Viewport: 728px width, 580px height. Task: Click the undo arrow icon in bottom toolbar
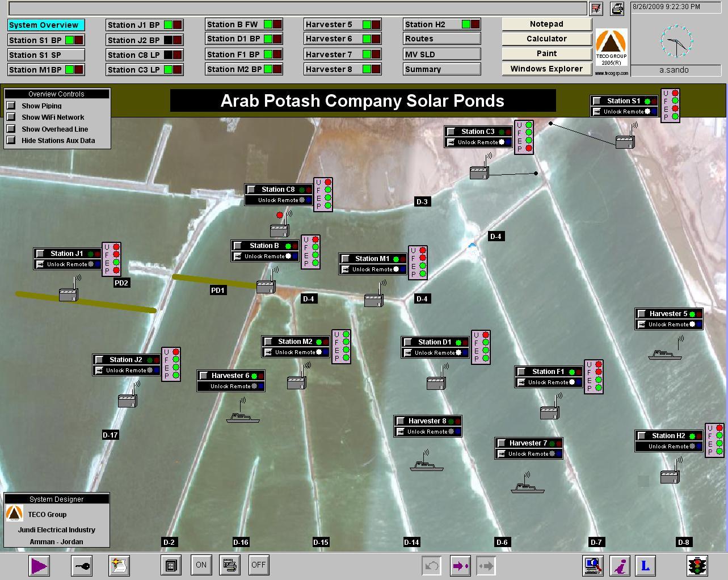pos(431,565)
